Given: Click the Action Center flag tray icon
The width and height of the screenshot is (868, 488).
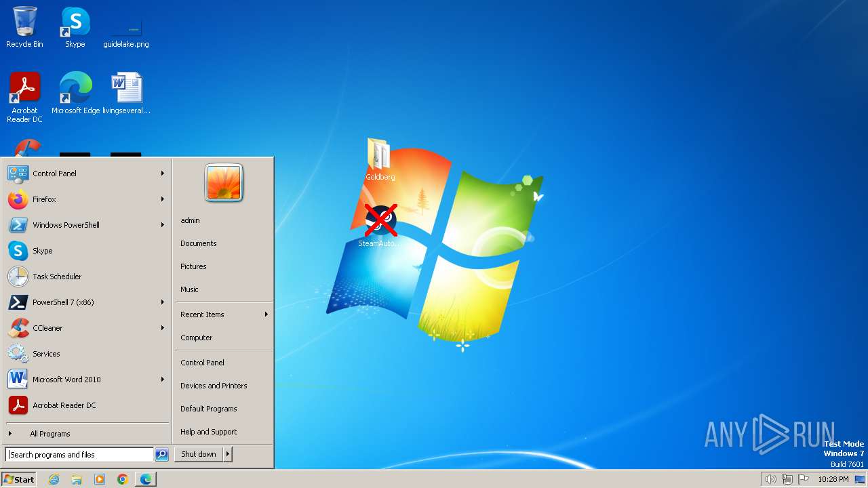Looking at the screenshot, I should click(x=804, y=479).
